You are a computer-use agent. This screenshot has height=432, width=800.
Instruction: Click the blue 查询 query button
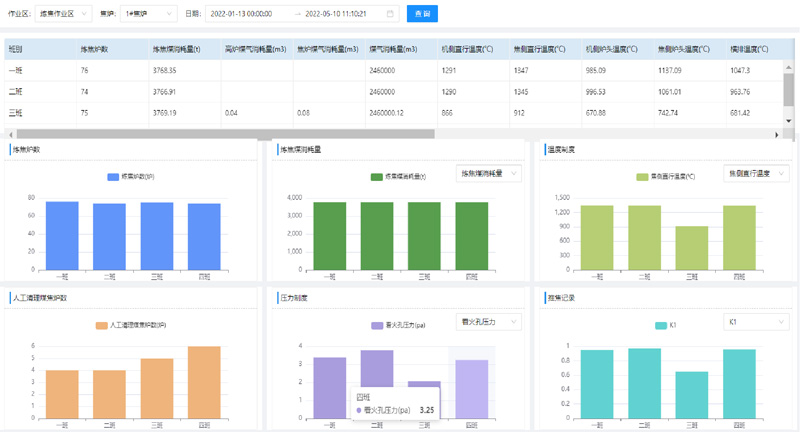tap(422, 14)
